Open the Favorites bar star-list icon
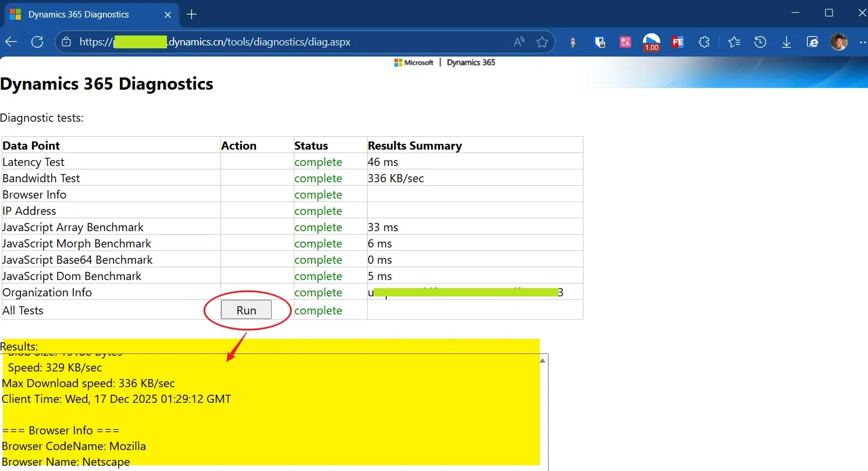The height and width of the screenshot is (471, 868). 734,42
